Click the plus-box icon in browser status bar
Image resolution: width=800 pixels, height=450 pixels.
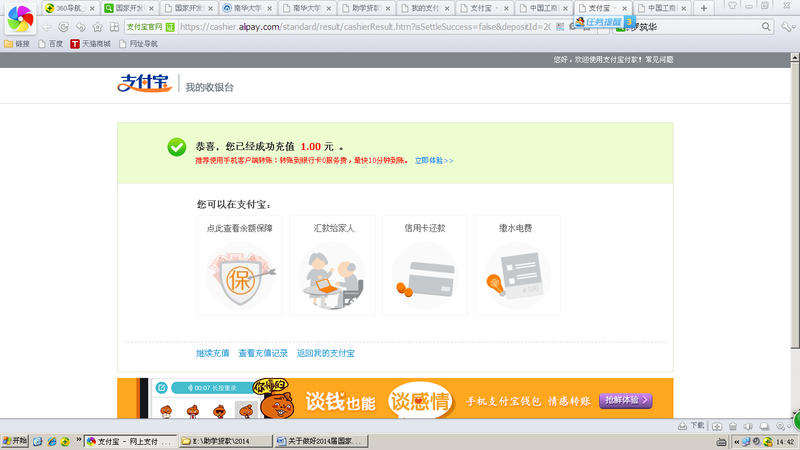pos(717,426)
